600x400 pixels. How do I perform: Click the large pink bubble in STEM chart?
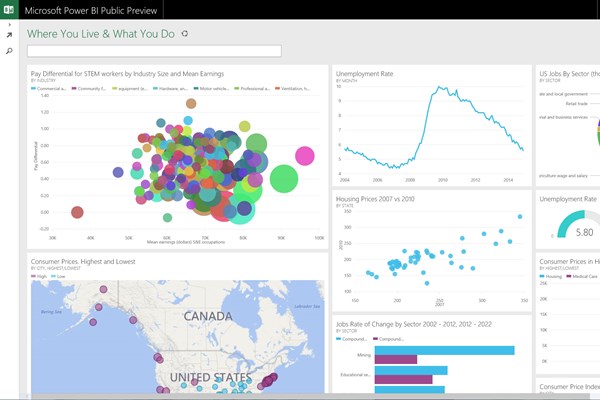[x=305, y=156]
